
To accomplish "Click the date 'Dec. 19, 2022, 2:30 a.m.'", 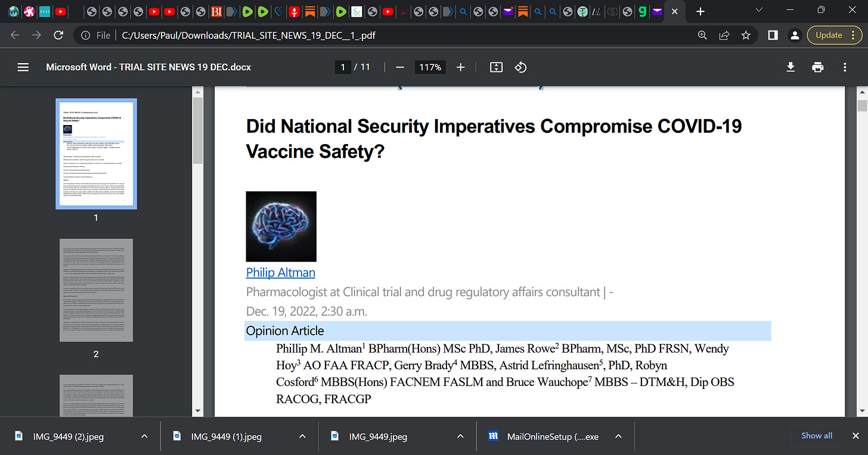I will pyautogui.click(x=306, y=311).
